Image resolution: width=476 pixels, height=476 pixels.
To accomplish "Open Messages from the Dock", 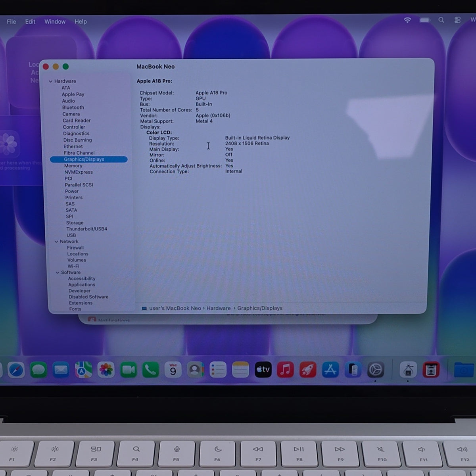I will click(x=38, y=370).
